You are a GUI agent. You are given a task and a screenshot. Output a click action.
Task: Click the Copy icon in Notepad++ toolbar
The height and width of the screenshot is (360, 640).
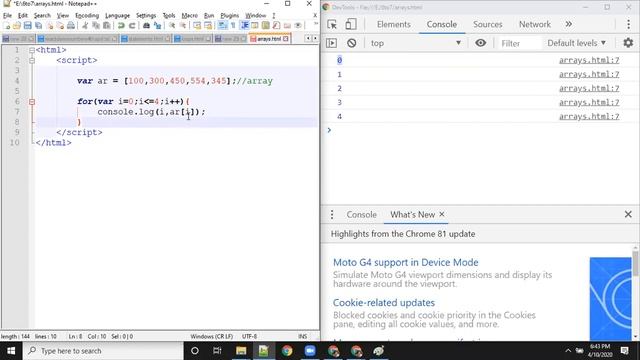pos(96,26)
